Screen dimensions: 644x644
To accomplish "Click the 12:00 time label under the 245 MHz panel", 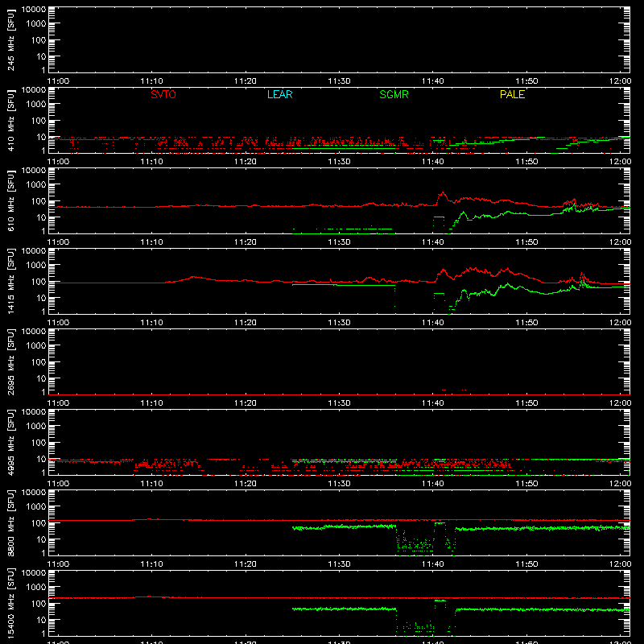I will [620, 81].
